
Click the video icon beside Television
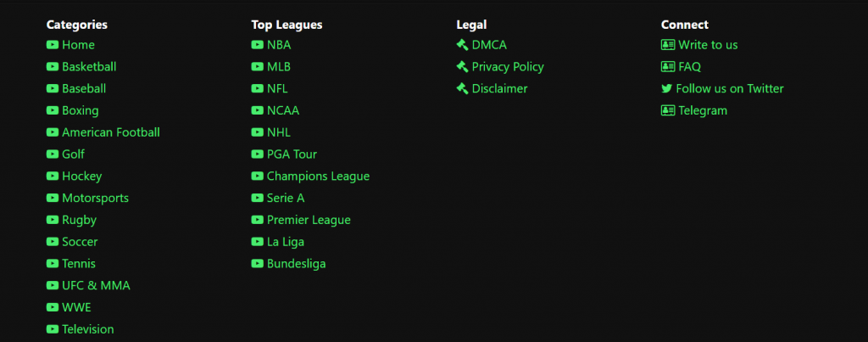(x=52, y=328)
